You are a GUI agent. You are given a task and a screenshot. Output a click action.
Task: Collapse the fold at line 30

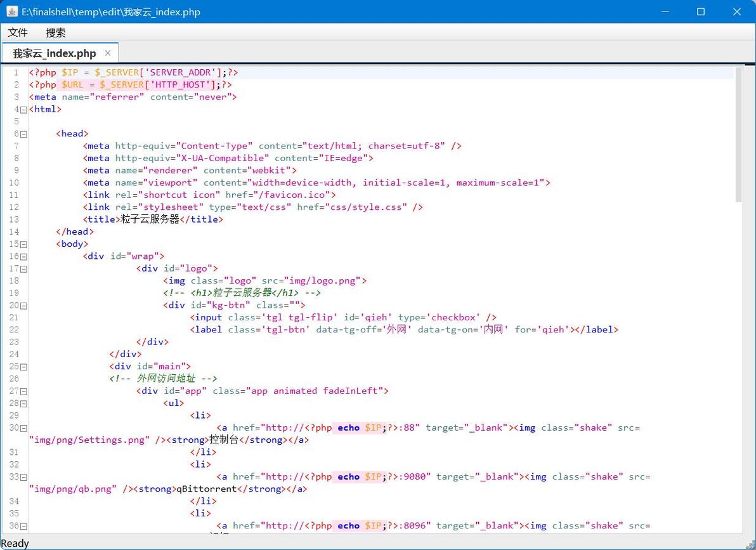pos(23,428)
